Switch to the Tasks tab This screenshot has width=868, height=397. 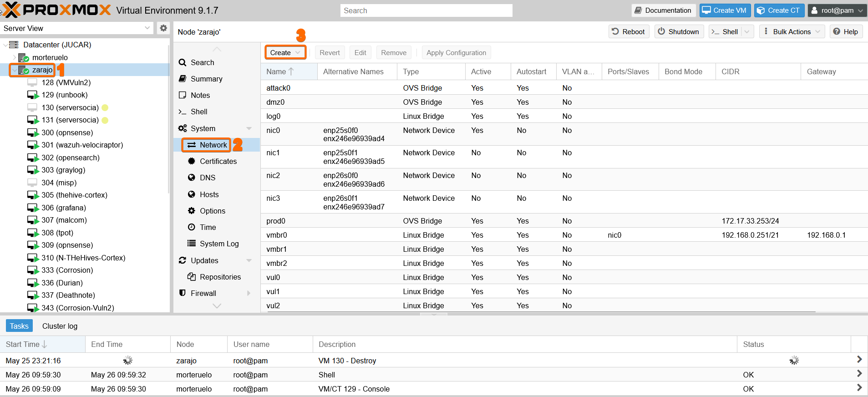(x=19, y=326)
